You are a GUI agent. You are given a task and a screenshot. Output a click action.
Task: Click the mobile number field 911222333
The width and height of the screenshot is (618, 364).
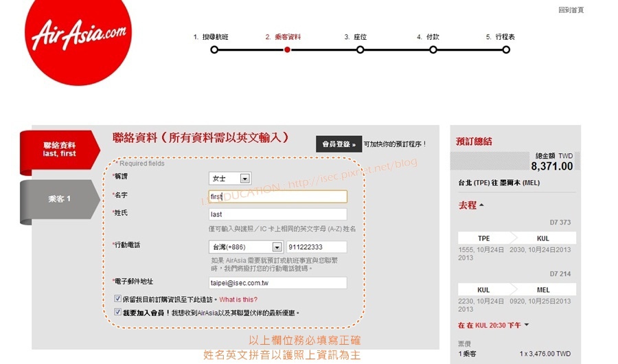click(317, 247)
